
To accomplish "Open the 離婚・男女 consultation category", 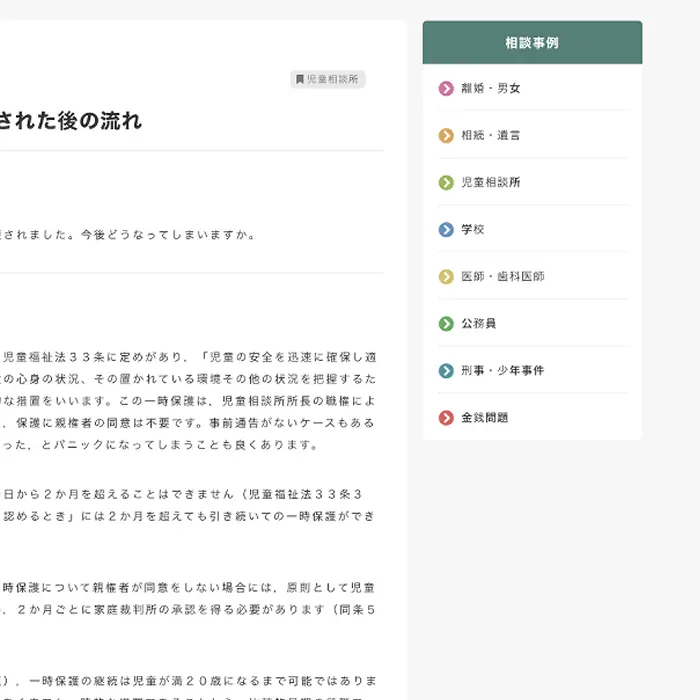I will click(491, 88).
